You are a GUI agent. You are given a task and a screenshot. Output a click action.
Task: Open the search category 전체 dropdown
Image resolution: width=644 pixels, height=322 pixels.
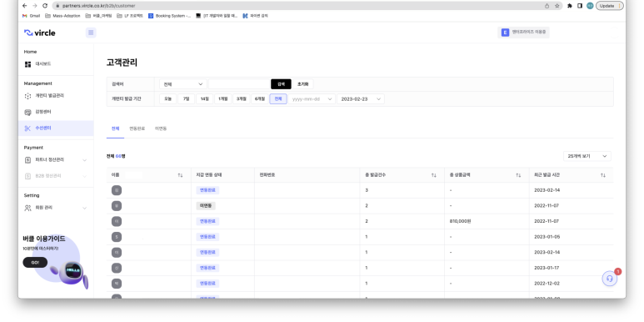(183, 84)
